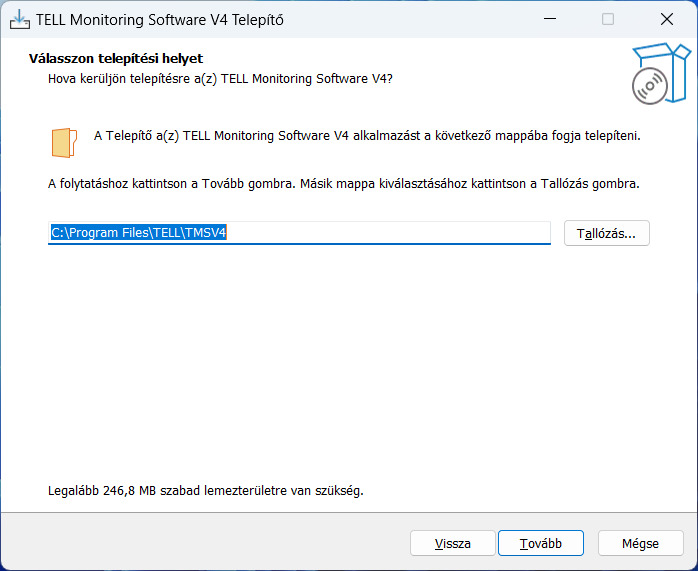The image size is (698, 571).
Task: Click blank space inside the install path field
Action: coord(387,232)
